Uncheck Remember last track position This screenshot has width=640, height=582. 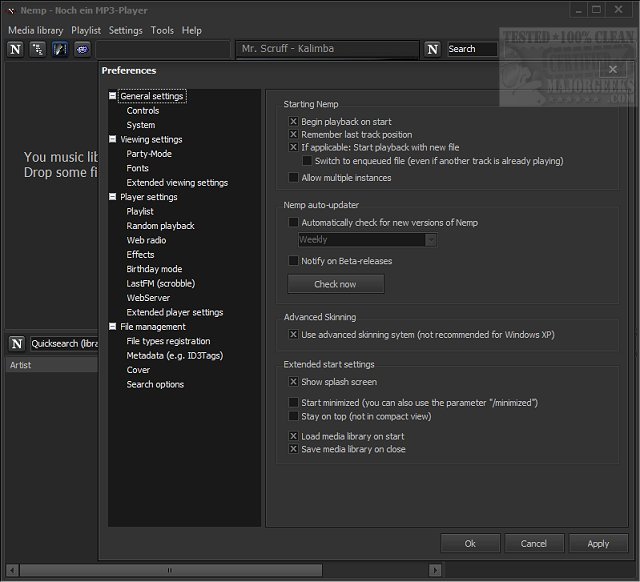pos(293,134)
